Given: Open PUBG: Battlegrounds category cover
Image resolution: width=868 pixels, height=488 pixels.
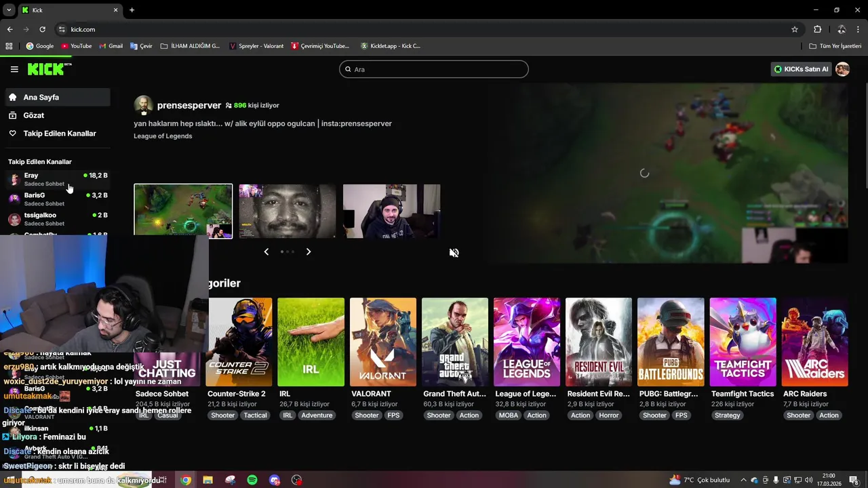Looking at the screenshot, I should point(671,342).
